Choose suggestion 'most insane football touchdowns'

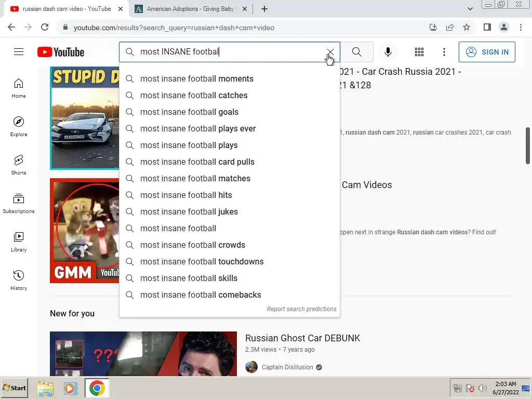pos(229,262)
